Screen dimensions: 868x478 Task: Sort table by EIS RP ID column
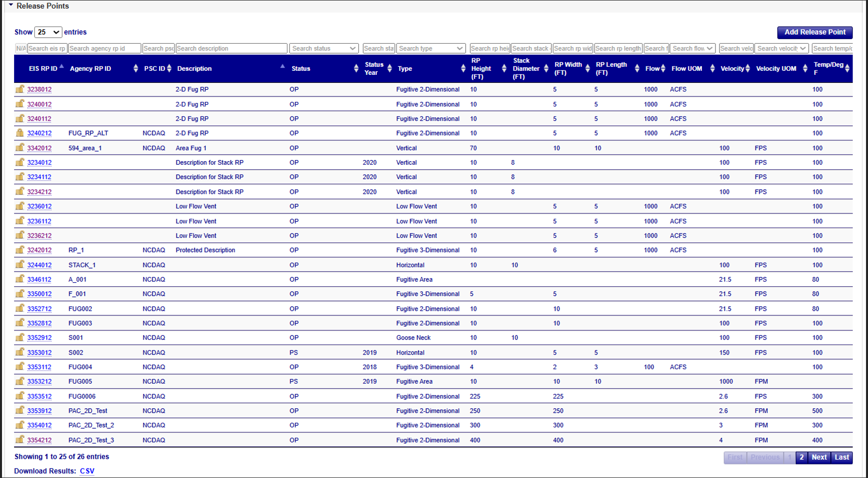coord(43,68)
